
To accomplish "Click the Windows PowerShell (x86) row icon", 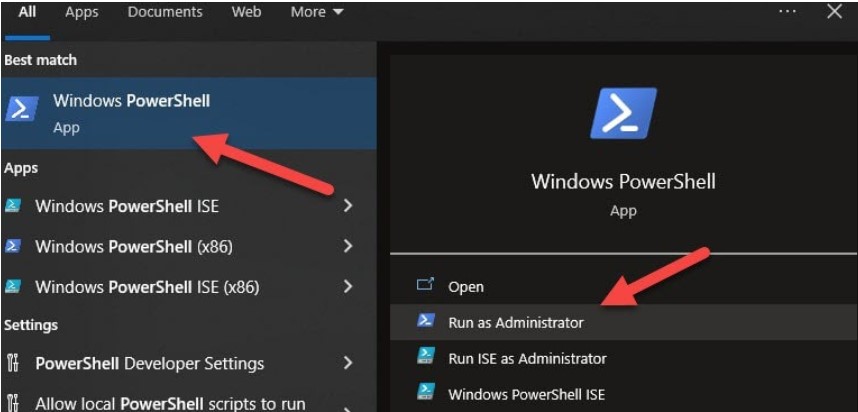I will tap(13, 246).
